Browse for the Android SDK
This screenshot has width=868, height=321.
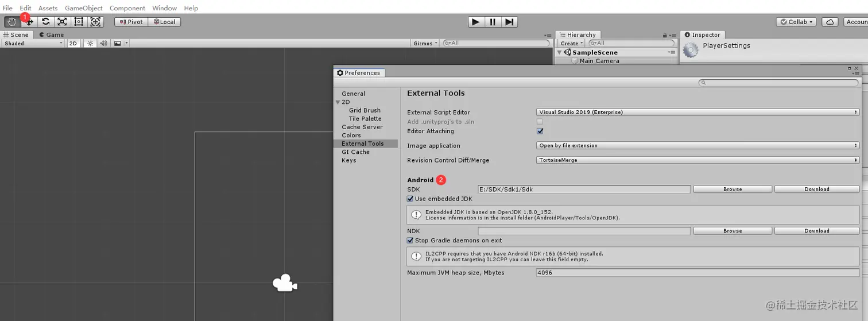(x=733, y=189)
